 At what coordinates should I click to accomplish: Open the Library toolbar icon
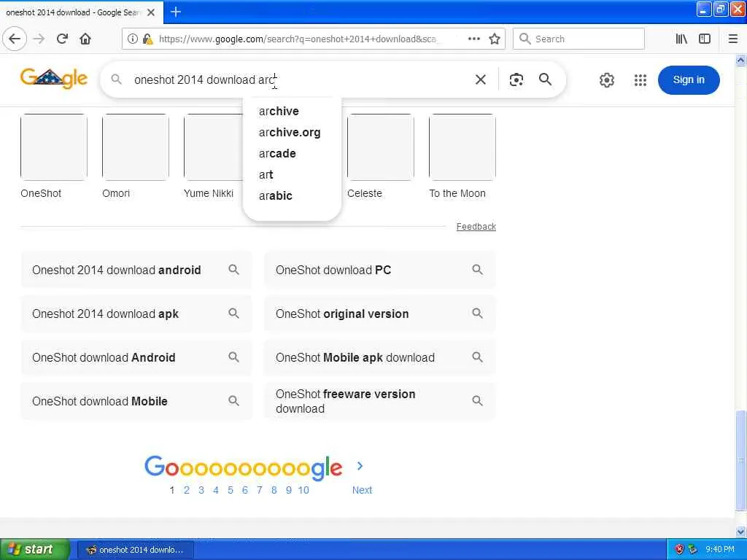(x=681, y=39)
